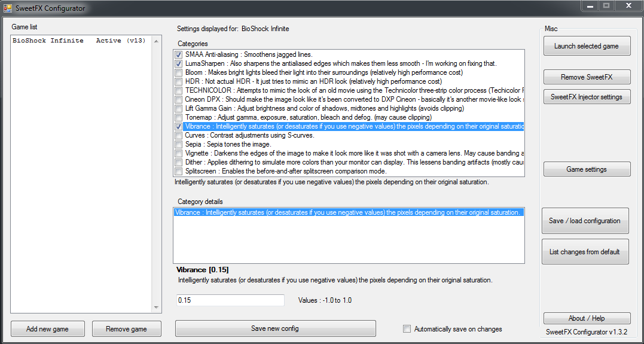This screenshot has width=644, height=344.
Task: Toggle the Sepia effect checkbox
Action: [x=179, y=144]
